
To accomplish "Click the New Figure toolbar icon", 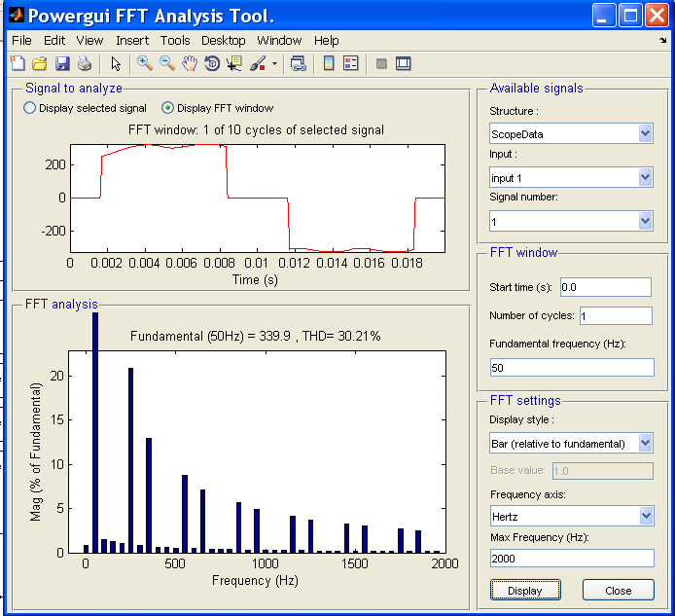I will 18,64.
